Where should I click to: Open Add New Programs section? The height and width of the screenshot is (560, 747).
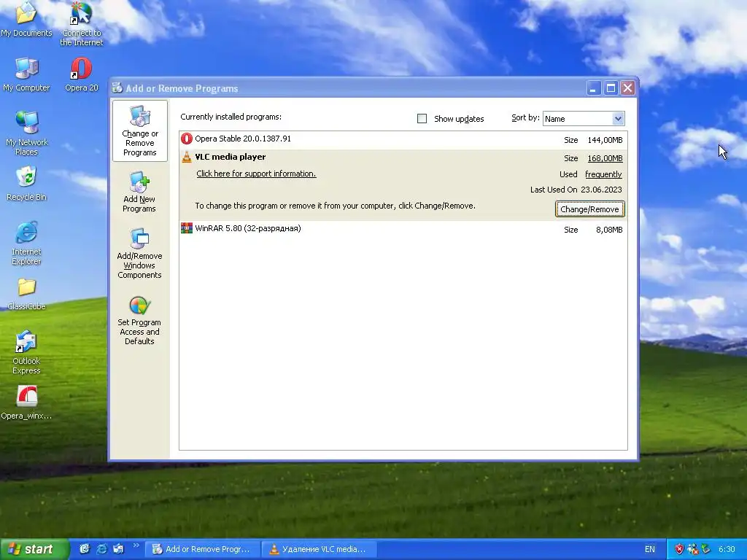pyautogui.click(x=139, y=192)
